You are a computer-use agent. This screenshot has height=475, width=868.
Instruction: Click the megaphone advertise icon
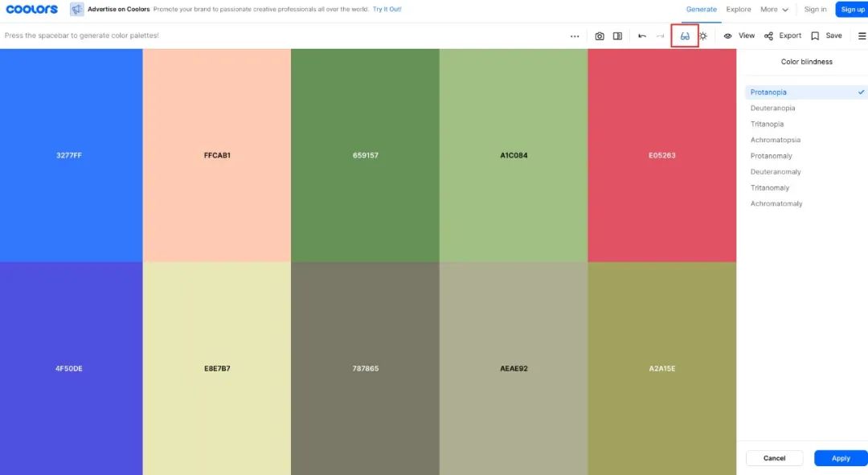[x=77, y=10]
